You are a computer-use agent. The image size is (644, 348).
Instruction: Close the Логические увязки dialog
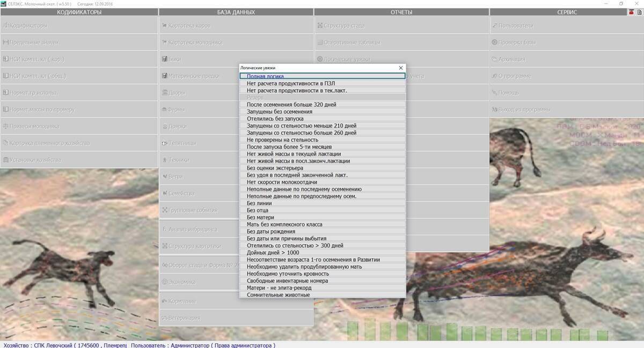tap(400, 68)
